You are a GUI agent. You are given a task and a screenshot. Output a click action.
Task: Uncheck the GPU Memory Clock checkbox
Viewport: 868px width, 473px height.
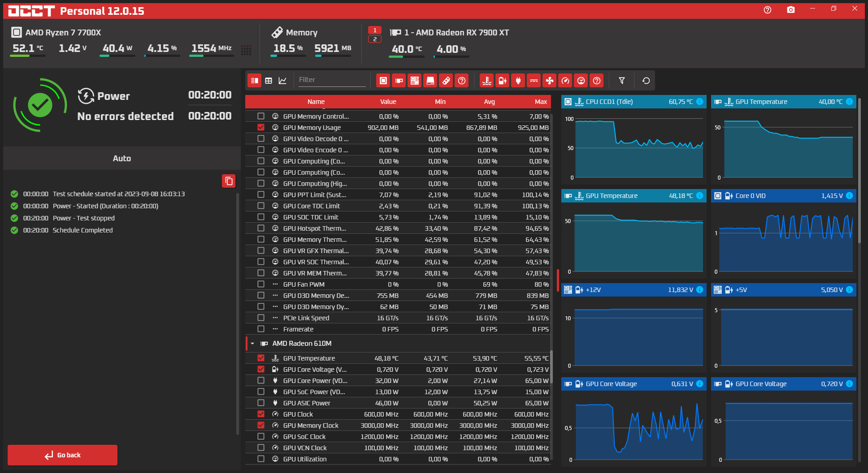pyautogui.click(x=261, y=426)
